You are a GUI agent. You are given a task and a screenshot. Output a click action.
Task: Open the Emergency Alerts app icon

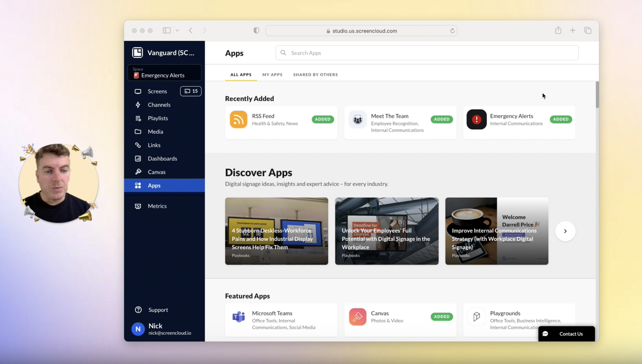476,119
